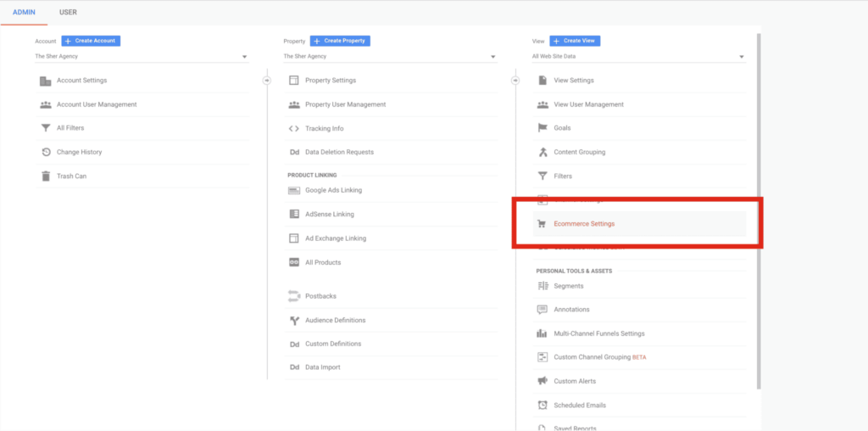Click the All Filters funnel icon

(x=46, y=128)
